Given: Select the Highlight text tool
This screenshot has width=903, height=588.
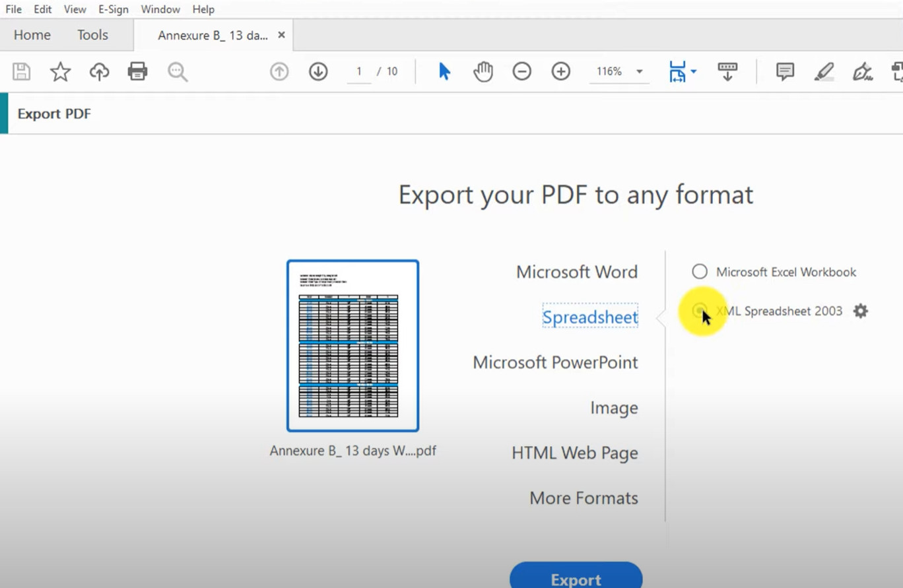Looking at the screenshot, I should 824,71.
